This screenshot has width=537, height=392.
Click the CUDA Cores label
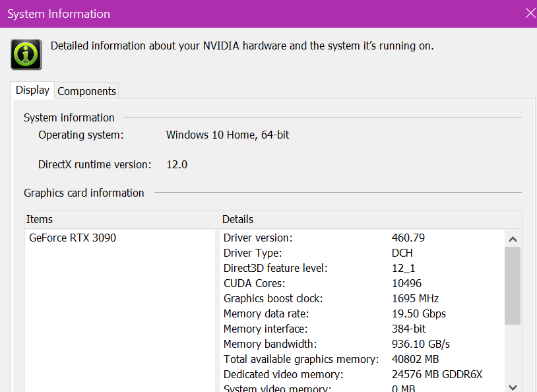point(254,283)
